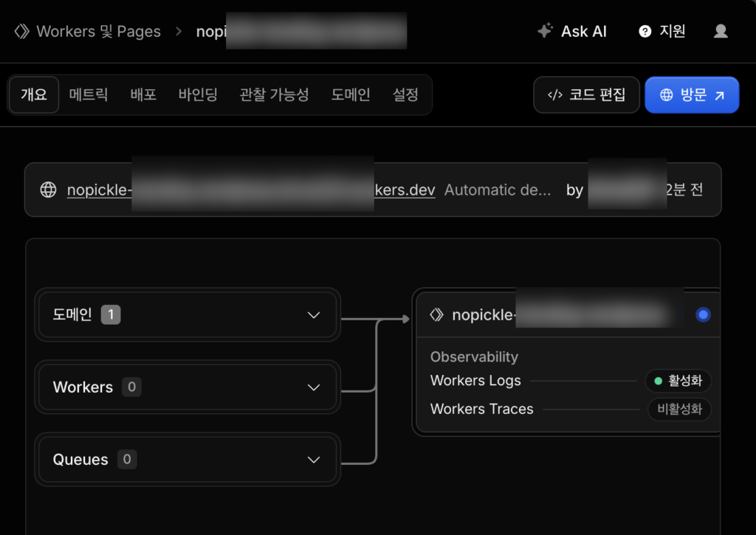Click the Ask AI sparkle icon
This screenshot has width=756, height=535.
[546, 31]
